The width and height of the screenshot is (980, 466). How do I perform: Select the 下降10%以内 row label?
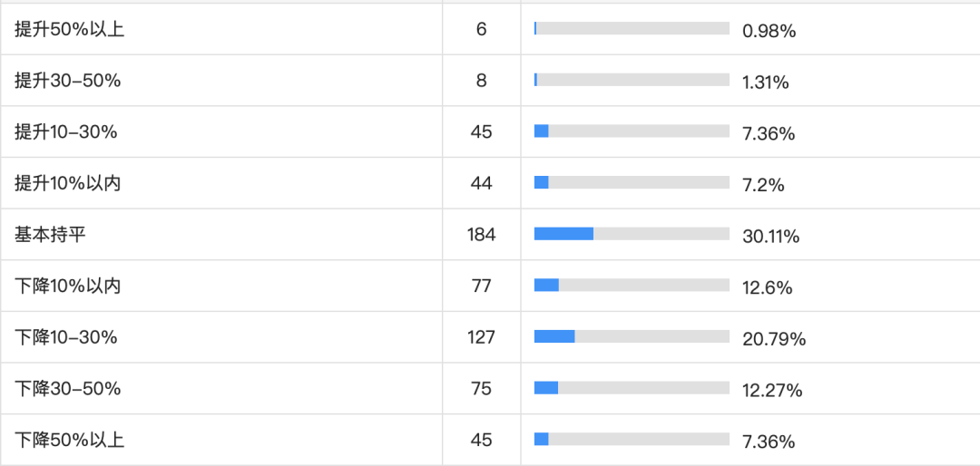pyautogui.click(x=68, y=286)
